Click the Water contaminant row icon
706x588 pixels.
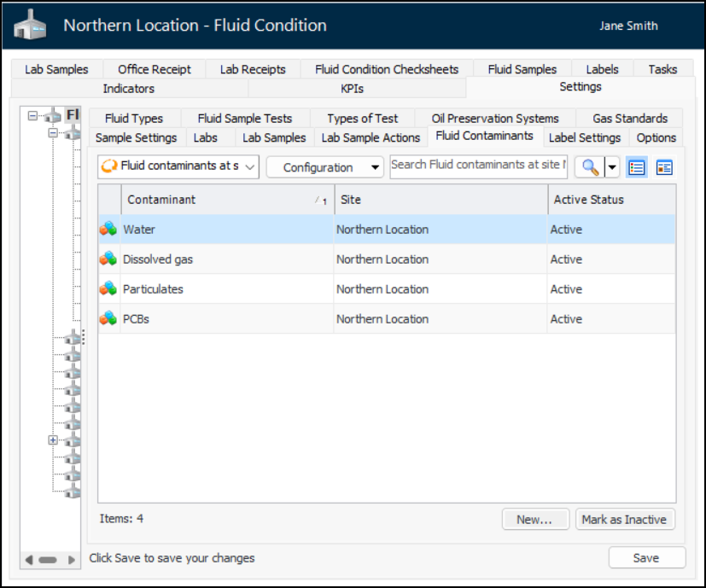pyautogui.click(x=108, y=230)
